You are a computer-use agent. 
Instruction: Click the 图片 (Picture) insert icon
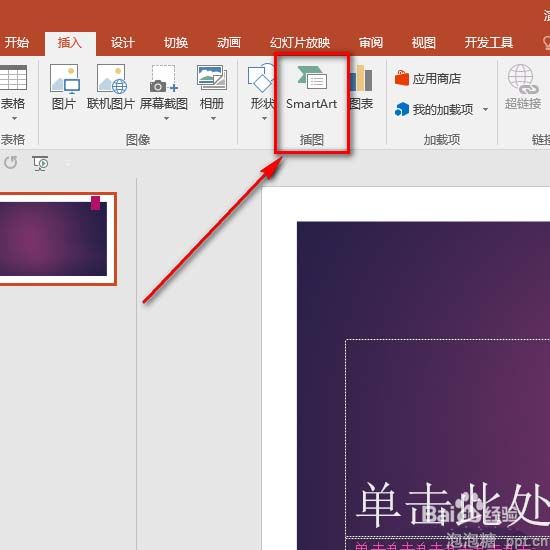tap(64, 87)
